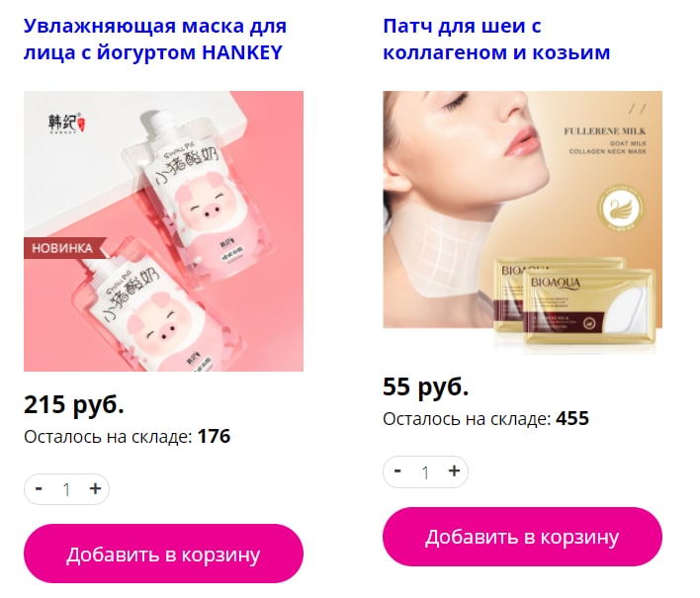Decrease quantity for collagen neck patch

397,471
